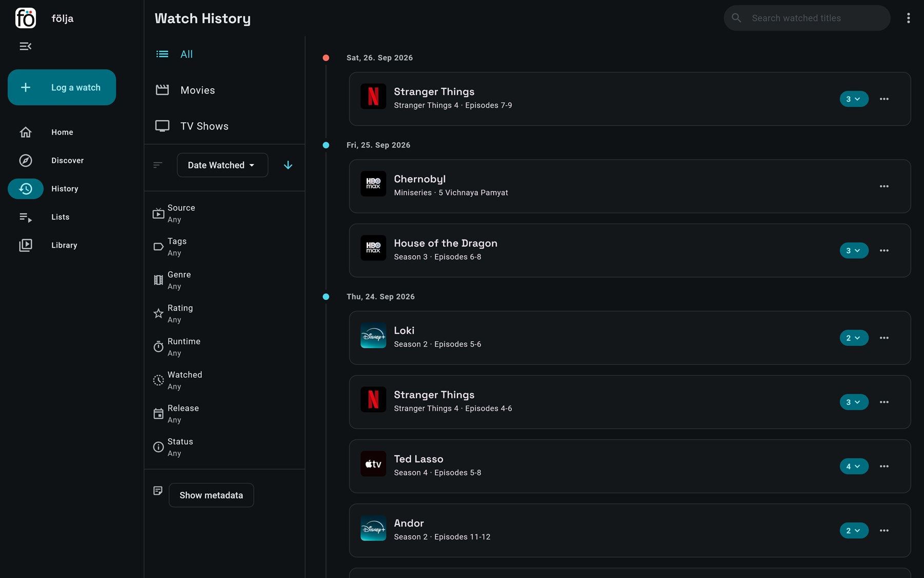The height and width of the screenshot is (578, 924).
Task: Open the Genre filter
Action: pyautogui.click(x=224, y=280)
